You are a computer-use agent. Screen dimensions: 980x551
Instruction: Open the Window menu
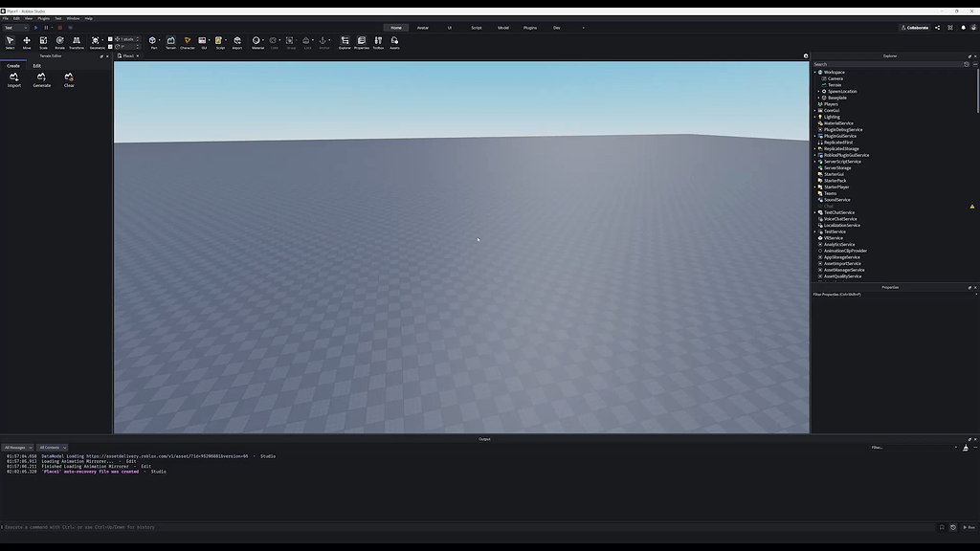pos(73,18)
